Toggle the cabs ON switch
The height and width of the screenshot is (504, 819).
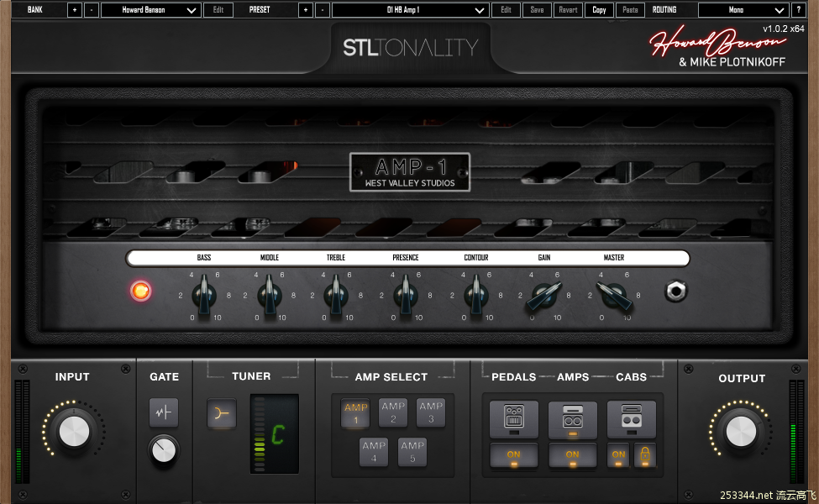click(x=618, y=455)
